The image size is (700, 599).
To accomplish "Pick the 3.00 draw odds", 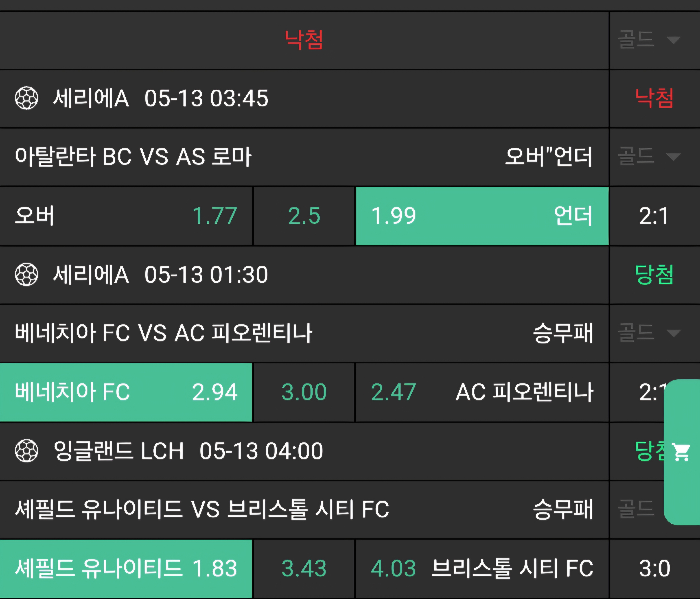I will 304,392.
